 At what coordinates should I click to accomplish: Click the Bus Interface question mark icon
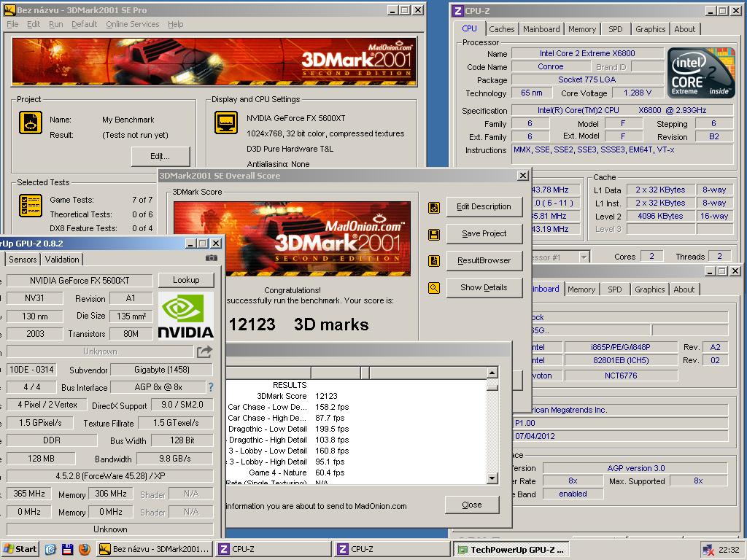pos(211,387)
